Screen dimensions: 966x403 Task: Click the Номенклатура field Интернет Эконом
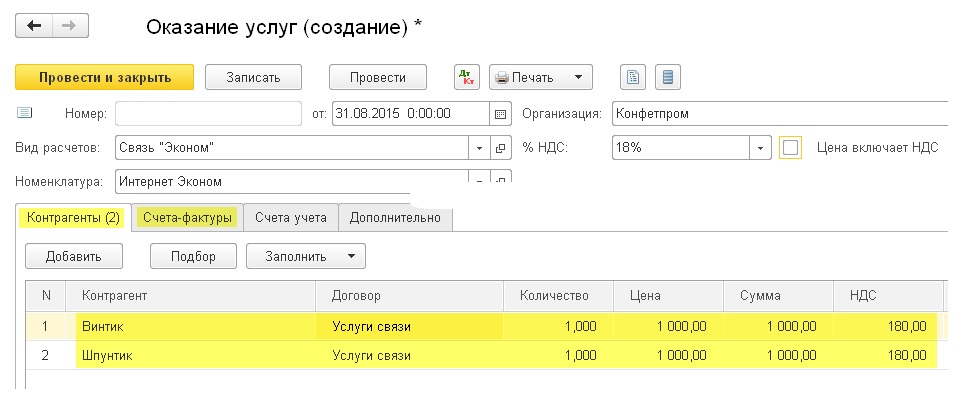pos(292,182)
